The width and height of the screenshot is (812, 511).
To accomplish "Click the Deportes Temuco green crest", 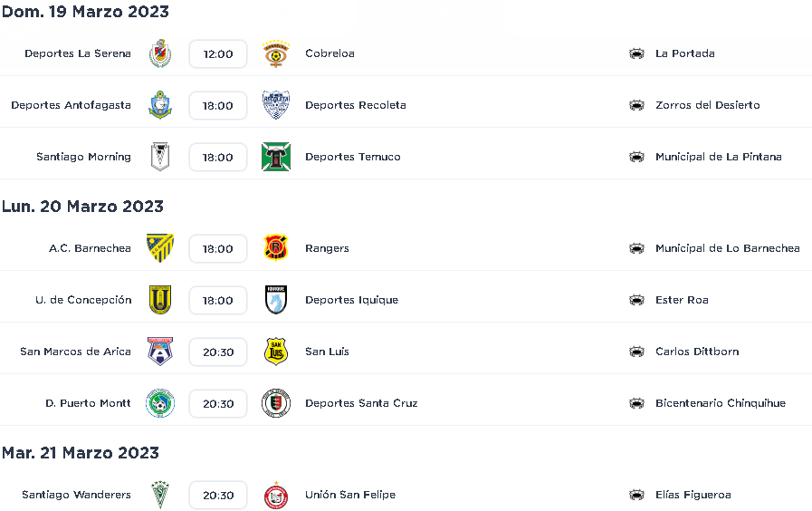I will (x=275, y=157).
